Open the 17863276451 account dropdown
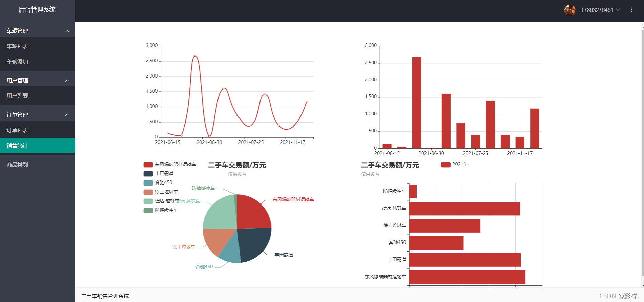The width and height of the screenshot is (644, 302). pos(600,10)
